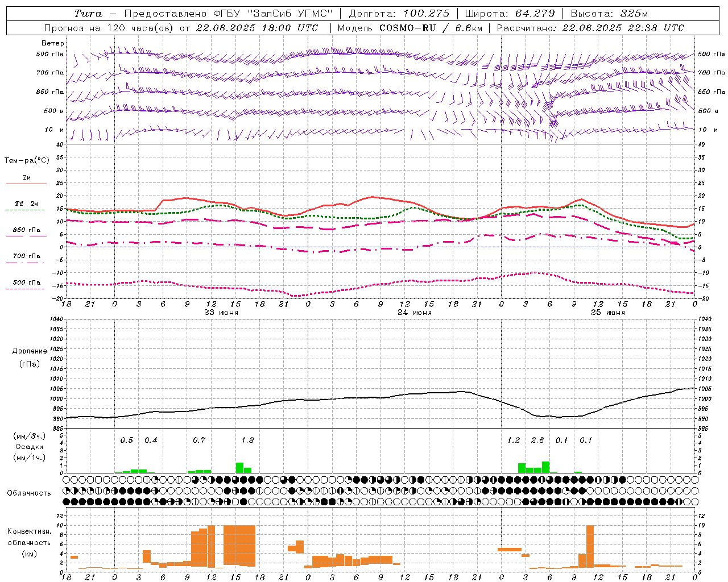Click the "700 гПа" dash-dot temperature legend entry

pyautogui.click(x=26, y=256)
